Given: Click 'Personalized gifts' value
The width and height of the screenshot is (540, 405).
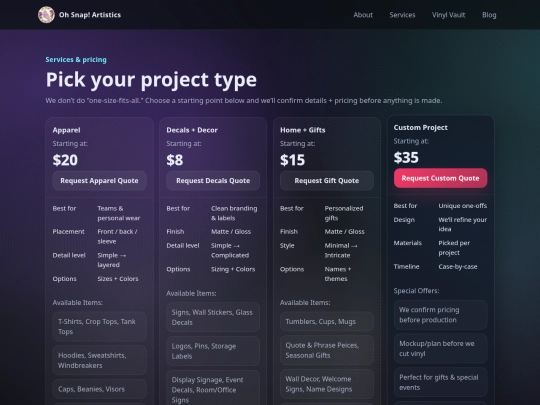Looking at the screenshot, I should click(x=344, y=213).
